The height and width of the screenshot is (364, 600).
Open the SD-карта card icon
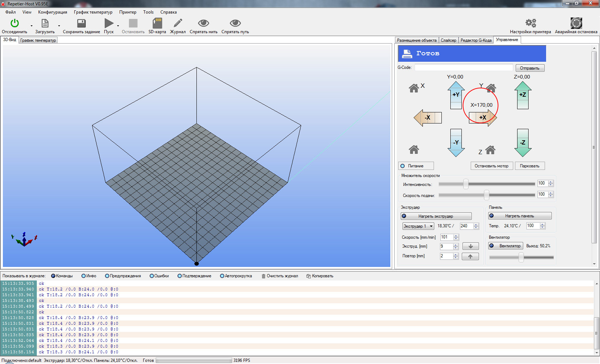click(x=157, y=24)
